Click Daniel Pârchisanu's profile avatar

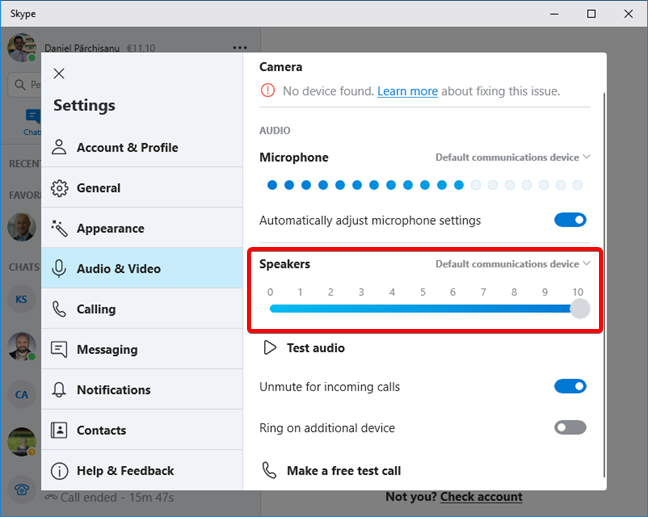tap(21, 48)
